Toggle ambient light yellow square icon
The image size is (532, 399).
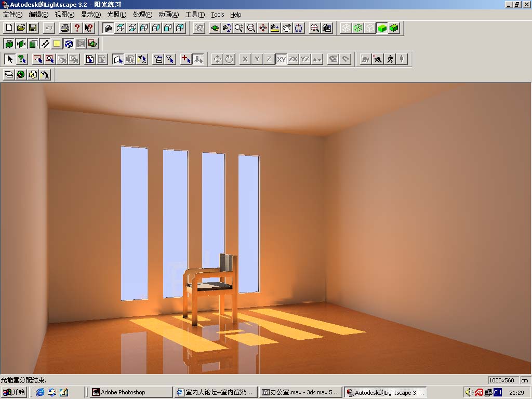[x=57, y=44]
